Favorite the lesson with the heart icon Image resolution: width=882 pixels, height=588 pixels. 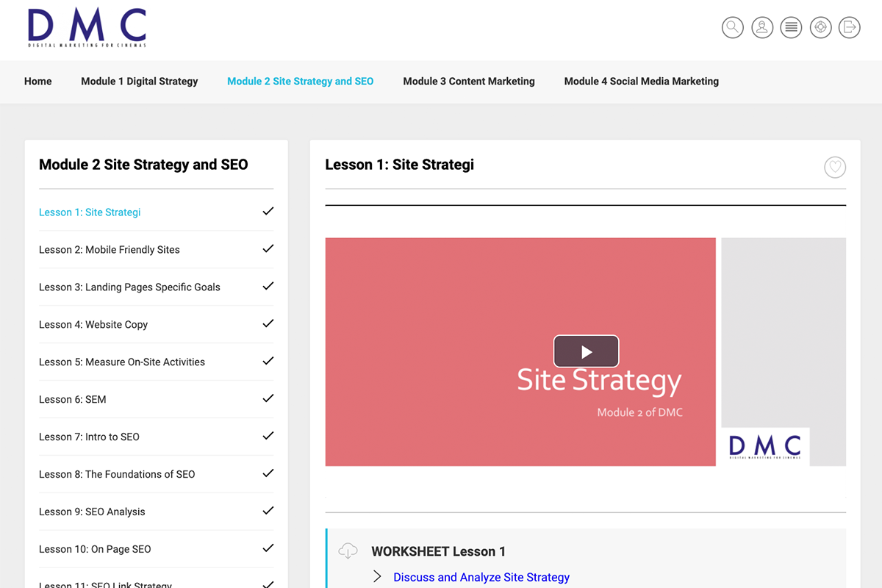click(834, 168)
